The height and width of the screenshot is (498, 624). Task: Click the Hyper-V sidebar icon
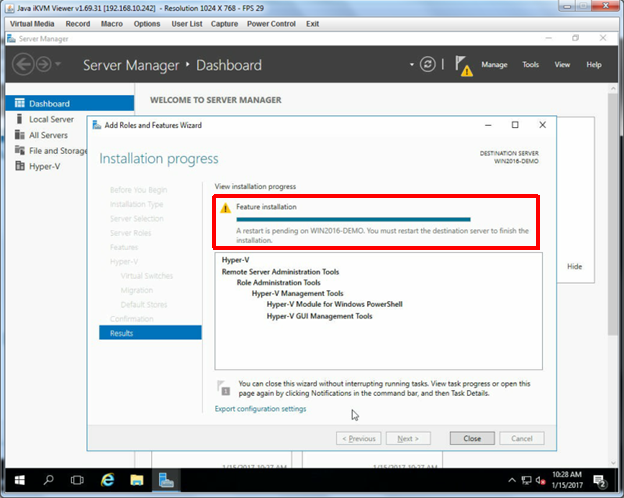pyautogui.click(x=20, y=166)
